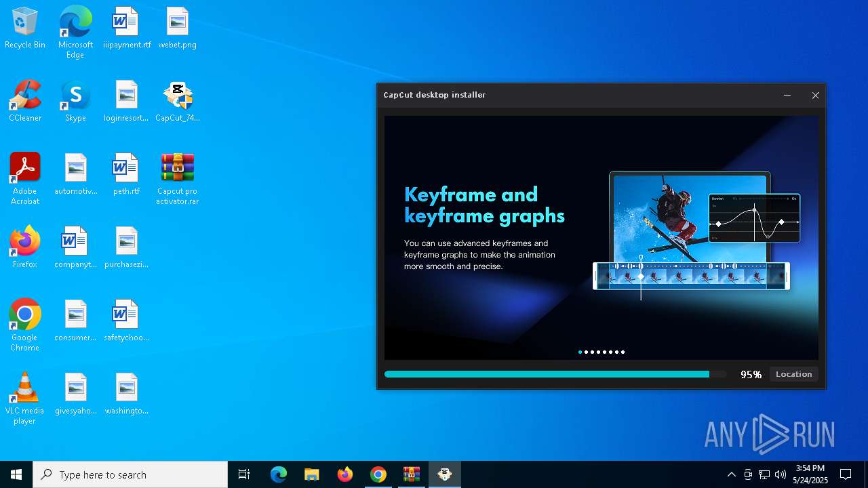The width and height of the screenshot is (868, 488).
Task: Click the installer progress bar
Action: [x=555, y=374]
